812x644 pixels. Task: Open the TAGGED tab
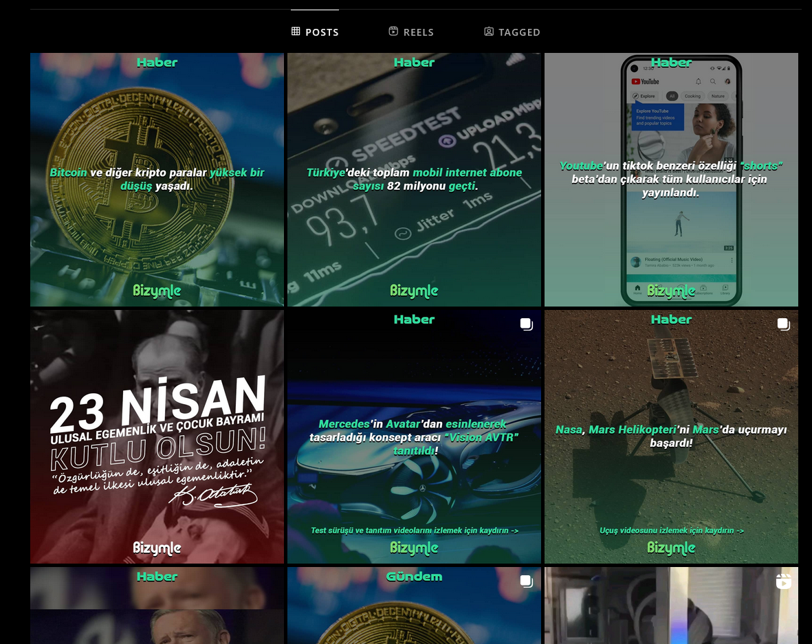pyautogui.click(x=512, y=32)
